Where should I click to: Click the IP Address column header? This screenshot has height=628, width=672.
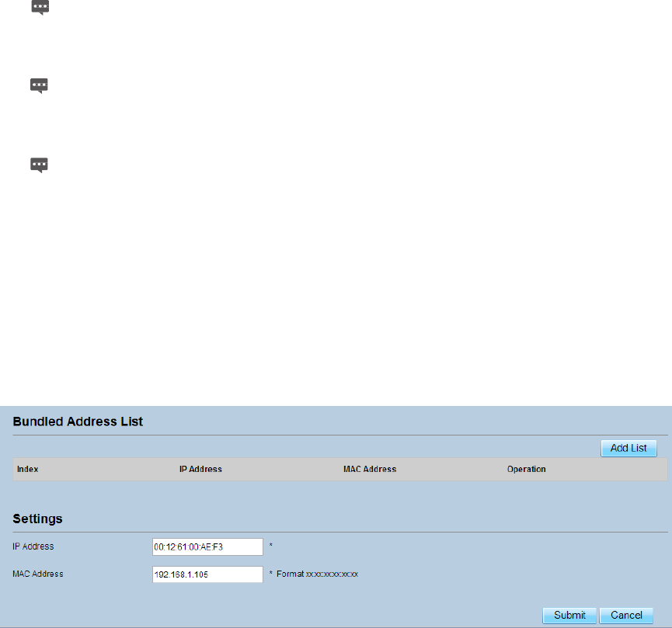click(200, 469)
